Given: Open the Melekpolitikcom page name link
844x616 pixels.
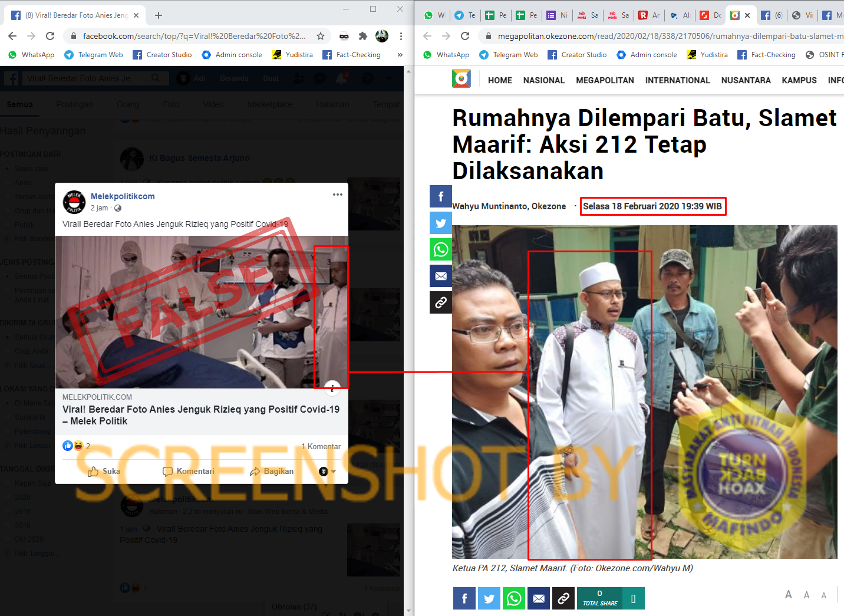Looking at the screenshot, I should 123,196.
